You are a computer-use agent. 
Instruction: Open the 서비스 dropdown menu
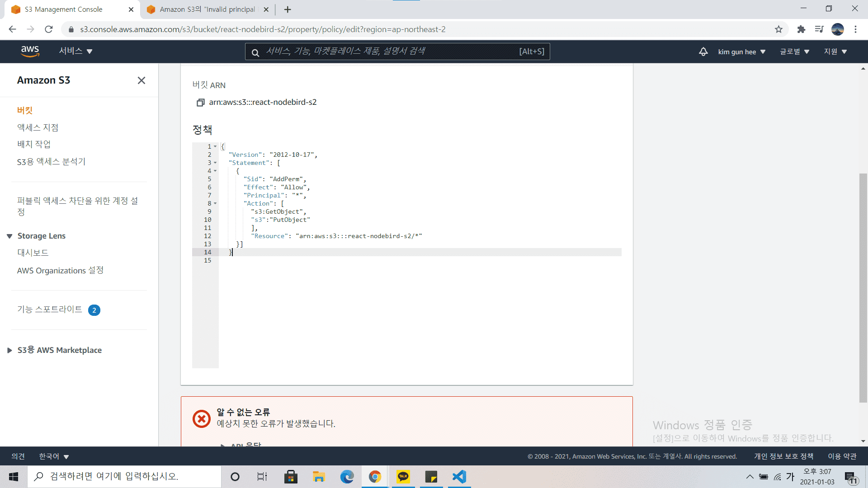[x=75, y=52]
